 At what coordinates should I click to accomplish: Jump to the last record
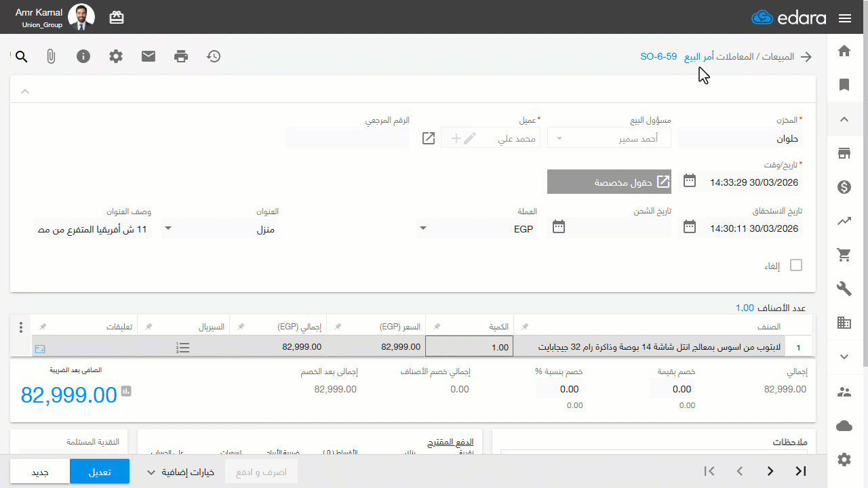coord(801,471)
